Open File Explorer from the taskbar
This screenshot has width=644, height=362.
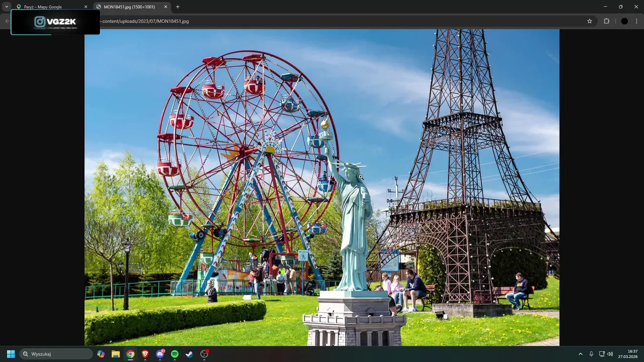click(x=116, y=354)
